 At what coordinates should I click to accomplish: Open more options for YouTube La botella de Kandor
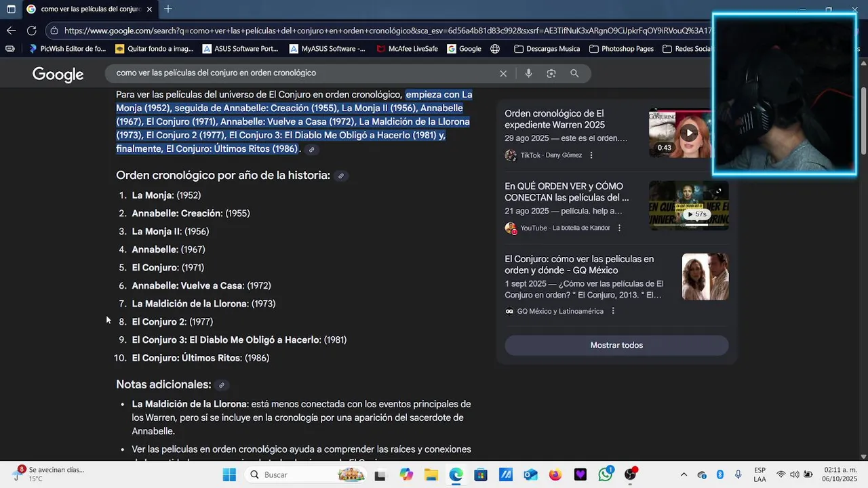pos(619,228)
